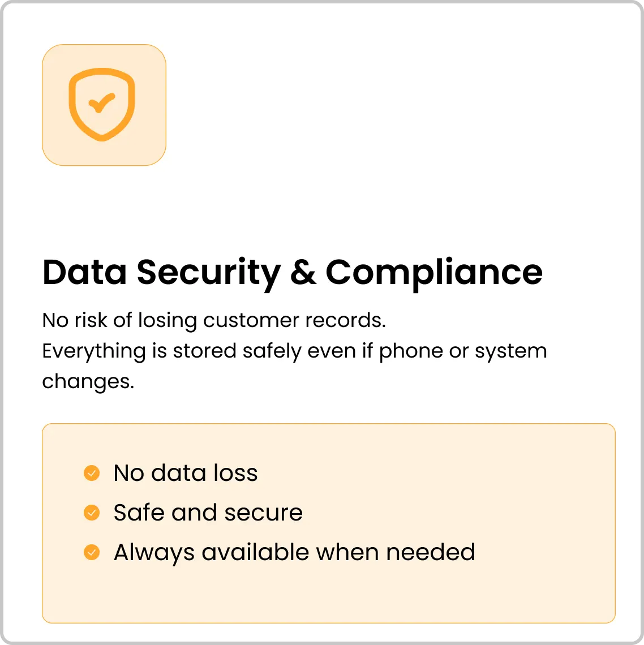Image resolution: width=644 pixels, height=645 pixels.
Task: Click the word Data in the title
Action: pyautogui.click(x=84, y=273)
